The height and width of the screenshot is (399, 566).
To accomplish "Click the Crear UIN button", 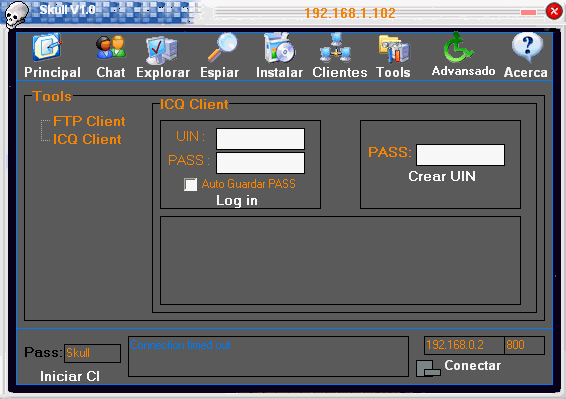I will tap(442, 176).
